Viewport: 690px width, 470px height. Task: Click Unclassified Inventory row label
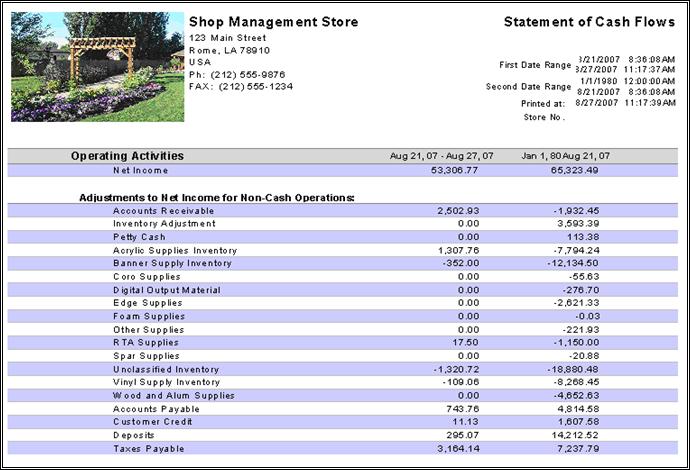pyautogui.click(x=166, y=370)
